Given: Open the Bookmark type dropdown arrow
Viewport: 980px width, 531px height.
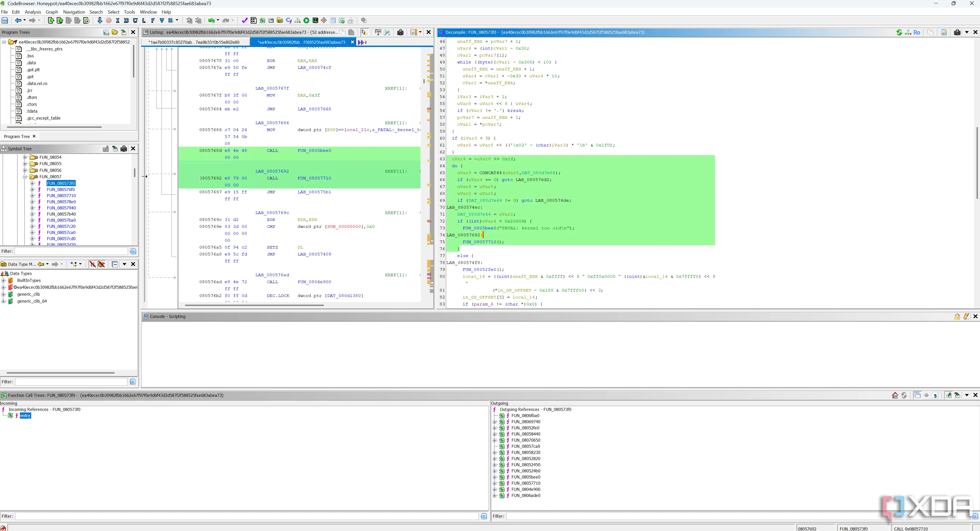Looking at the screenshot, I should [x=177, y=20].
